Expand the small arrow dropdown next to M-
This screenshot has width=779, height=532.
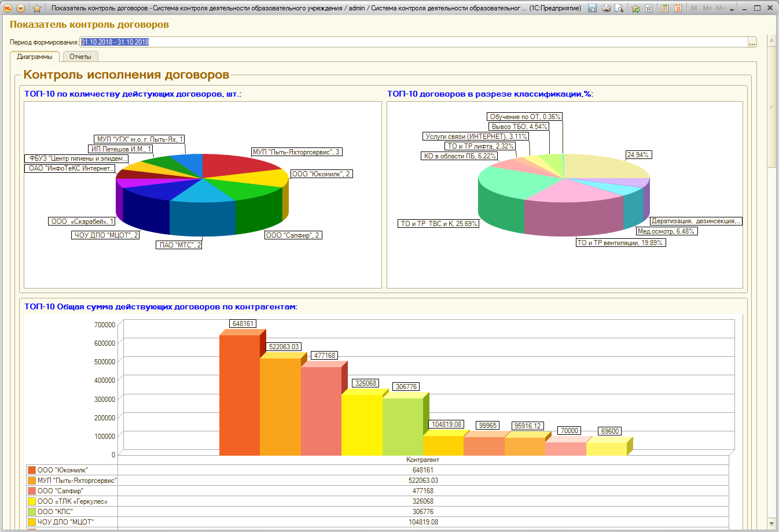click(732, 9)
